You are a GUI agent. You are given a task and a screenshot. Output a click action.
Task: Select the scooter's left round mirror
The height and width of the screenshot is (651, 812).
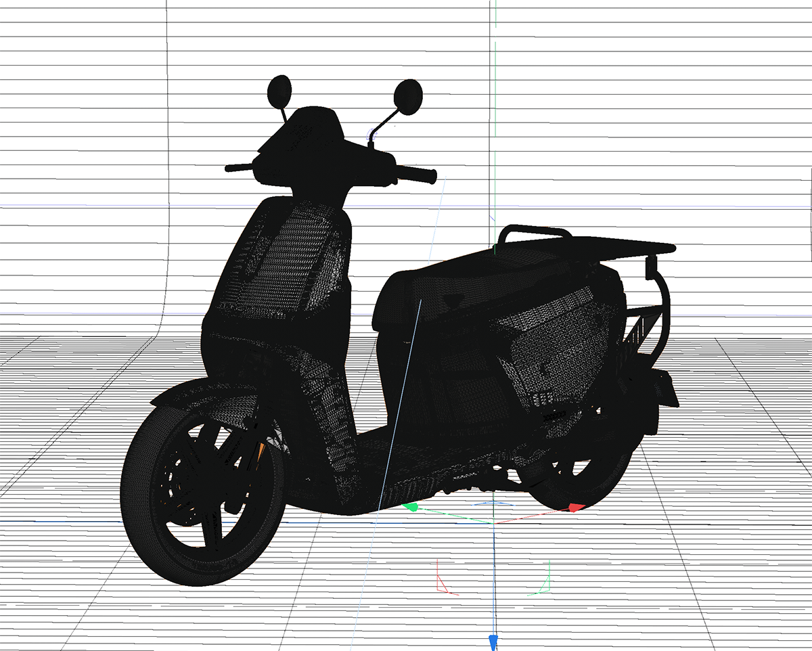[279, 91]
